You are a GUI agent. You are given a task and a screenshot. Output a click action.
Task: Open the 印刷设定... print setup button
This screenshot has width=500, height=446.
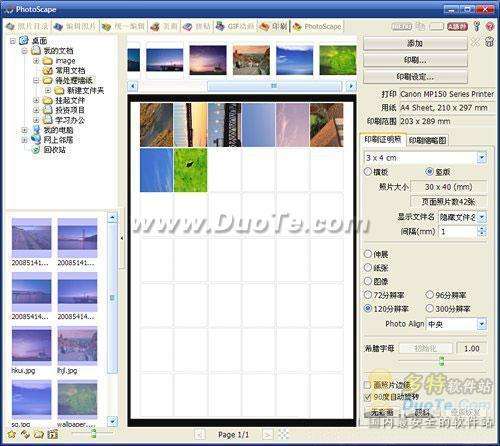[x=415, y=77]
